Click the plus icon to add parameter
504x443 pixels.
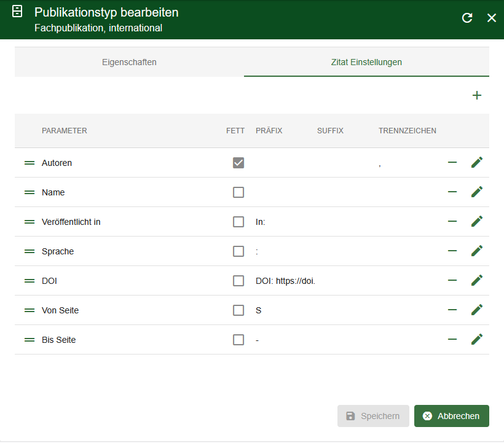[x=476, y=95]
